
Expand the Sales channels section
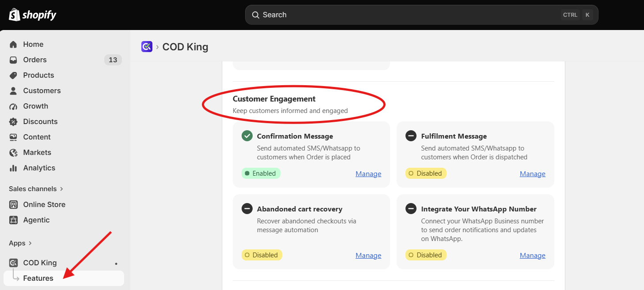(x=36, y=189)
